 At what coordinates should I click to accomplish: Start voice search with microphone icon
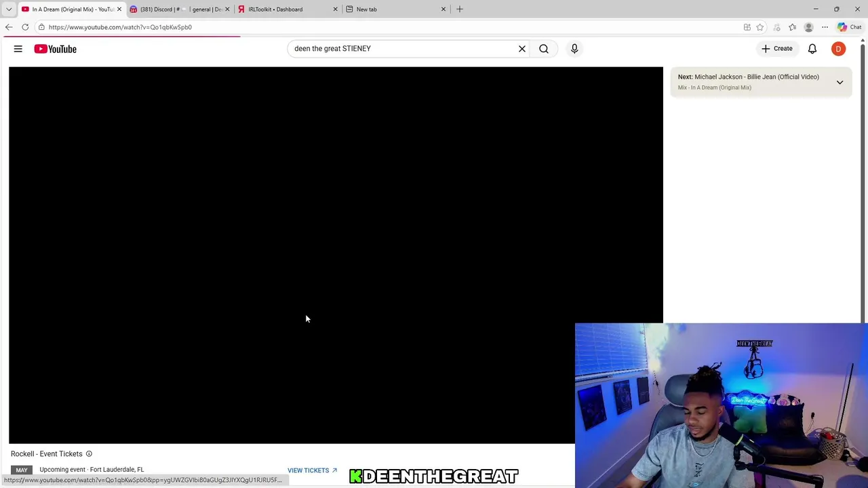pos(574,49)
